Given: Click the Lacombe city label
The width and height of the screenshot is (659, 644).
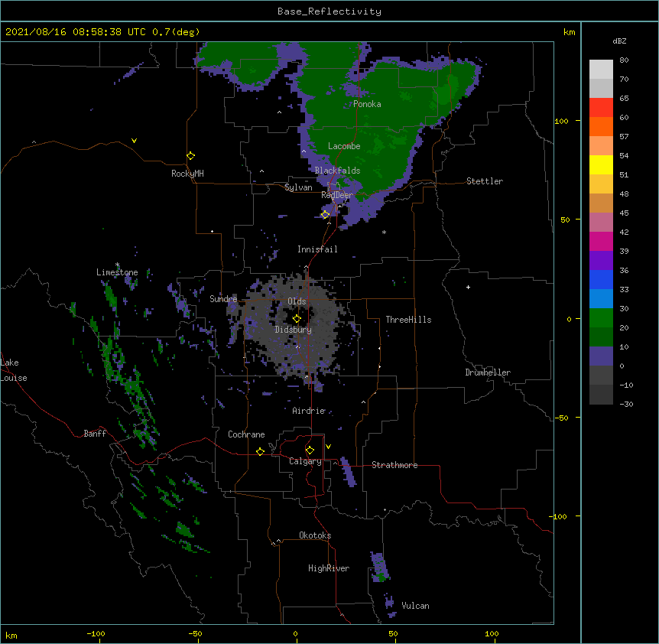Looking at the screenshot, I should 344,146.
